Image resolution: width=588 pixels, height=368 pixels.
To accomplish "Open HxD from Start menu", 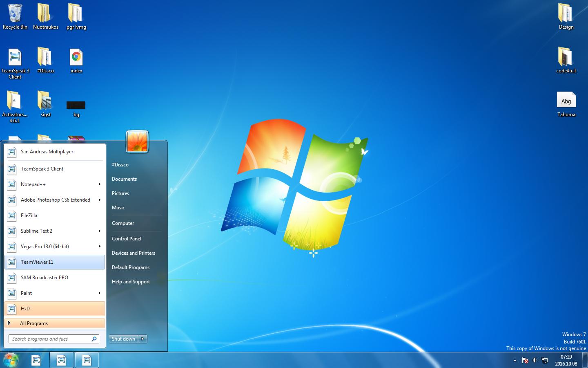I will point(55,309).
